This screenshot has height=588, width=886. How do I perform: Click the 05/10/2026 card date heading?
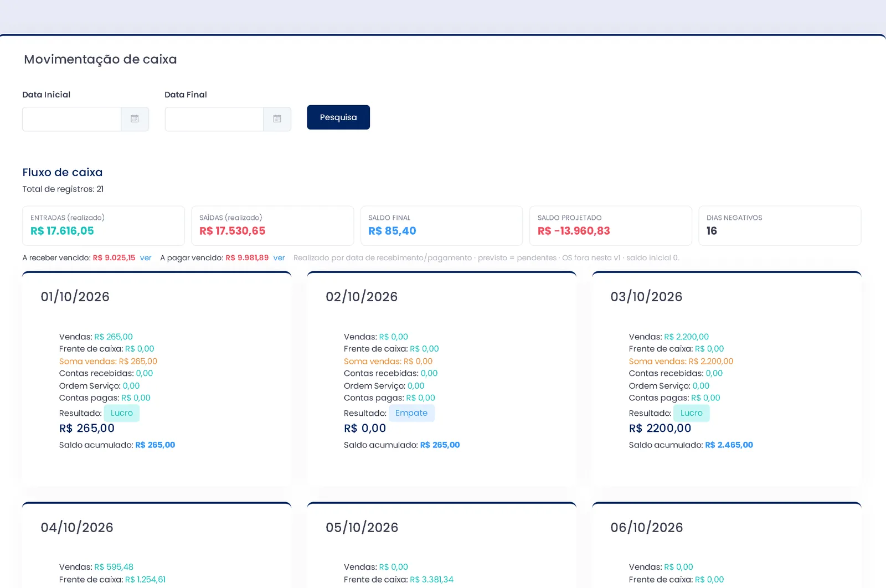(362, 528)
